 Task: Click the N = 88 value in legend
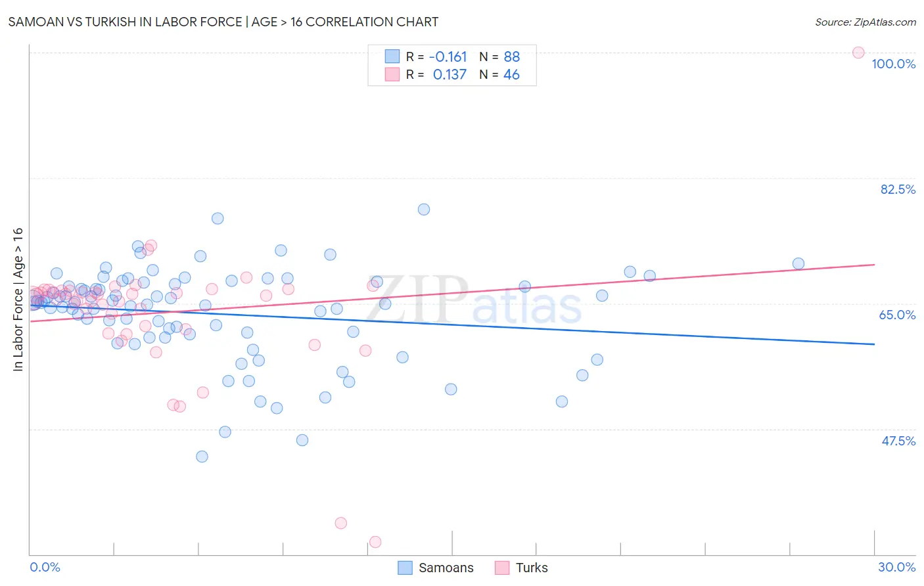(x=499, y=56)
